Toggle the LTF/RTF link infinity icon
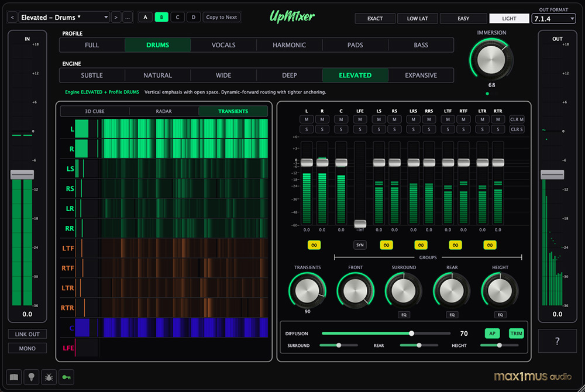585x392 pixels. coord(456,245)
